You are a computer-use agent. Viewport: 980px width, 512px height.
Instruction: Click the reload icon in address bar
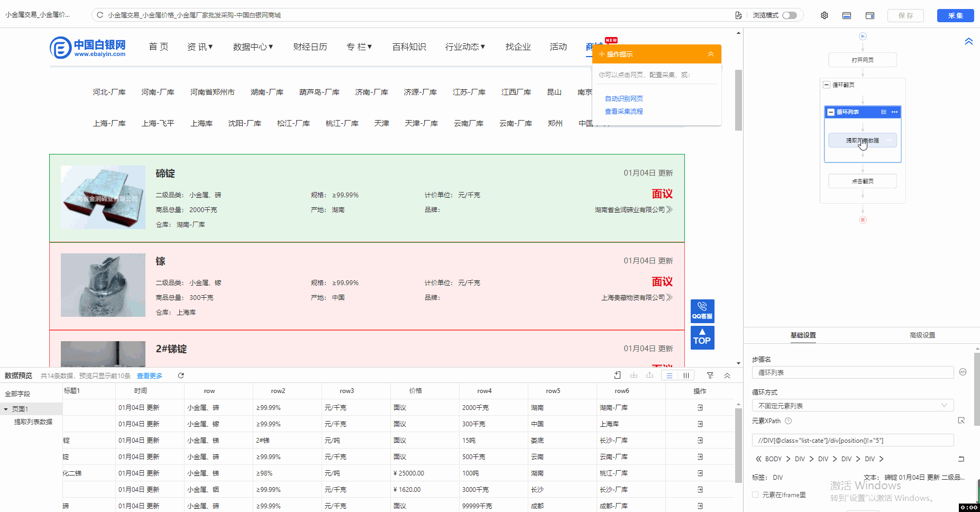(x=100, y=15)
